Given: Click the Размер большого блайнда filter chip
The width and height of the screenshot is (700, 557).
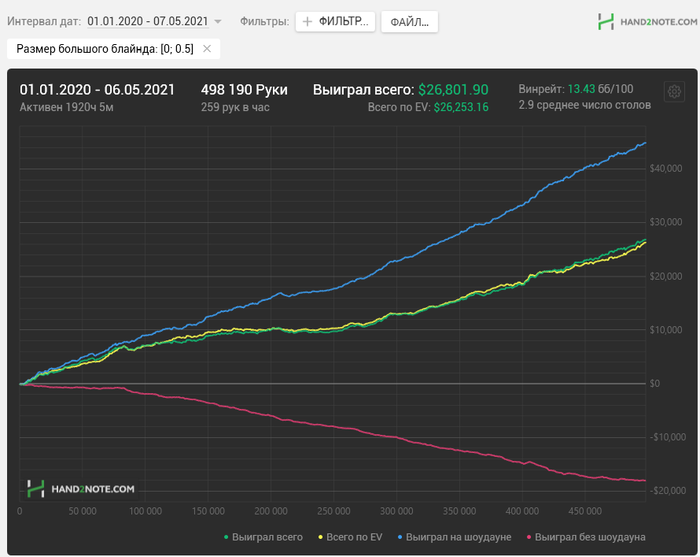Looking at the screenshot, I should click(113, 49).
